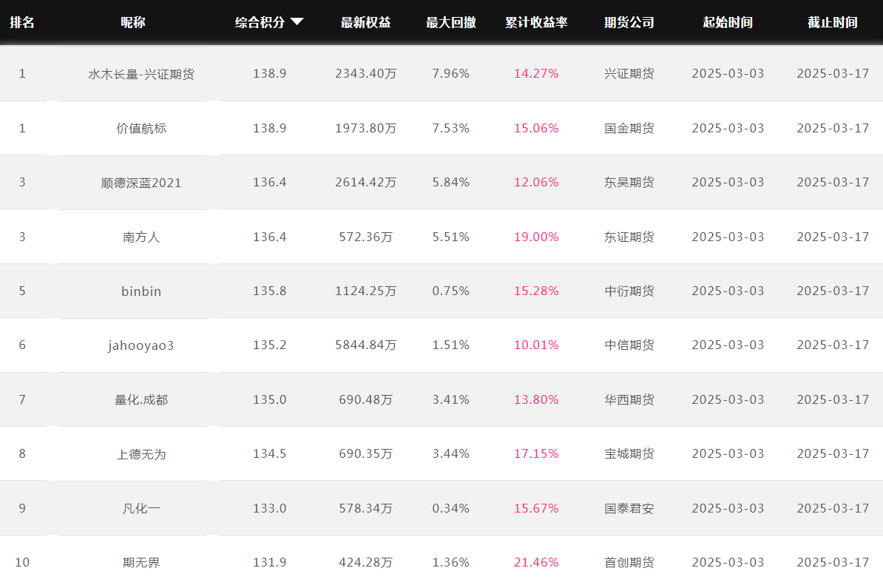Click the sort arrow beside 综合积分
This screenshot has width=883, height=588.
coord(297,22)
